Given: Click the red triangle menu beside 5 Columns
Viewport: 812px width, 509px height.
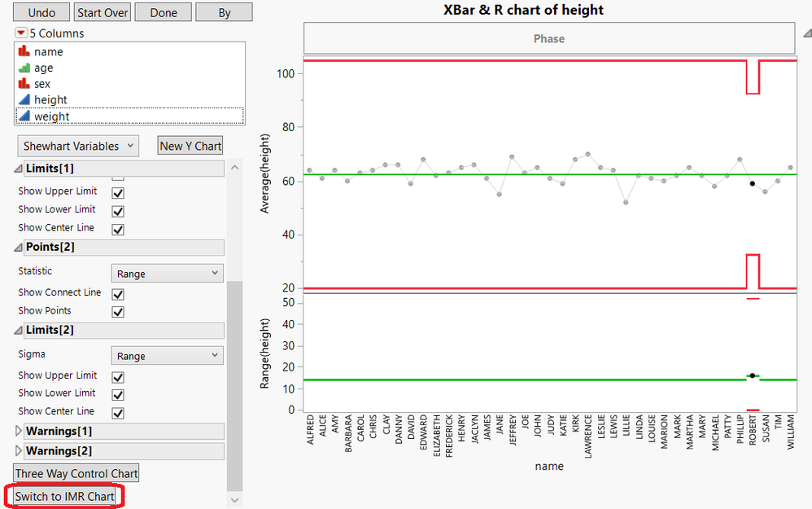Looking at the screenshot, I should click(20, 33).
